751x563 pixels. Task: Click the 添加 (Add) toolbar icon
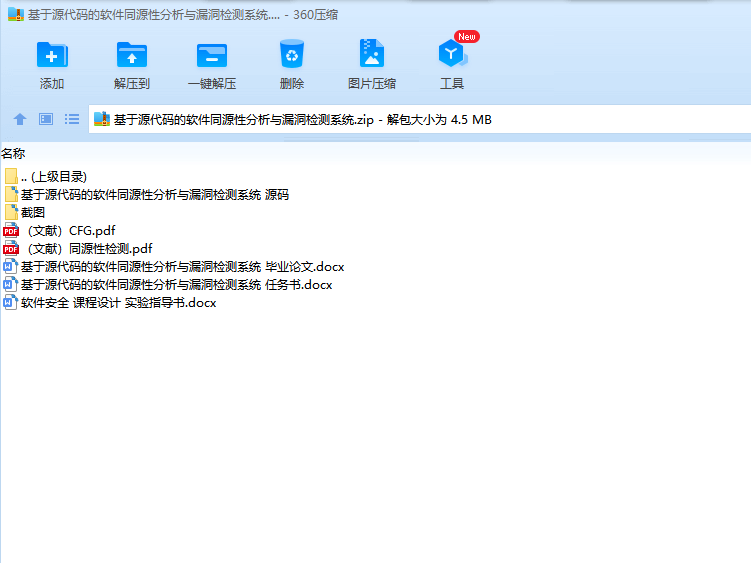[52, 55]
